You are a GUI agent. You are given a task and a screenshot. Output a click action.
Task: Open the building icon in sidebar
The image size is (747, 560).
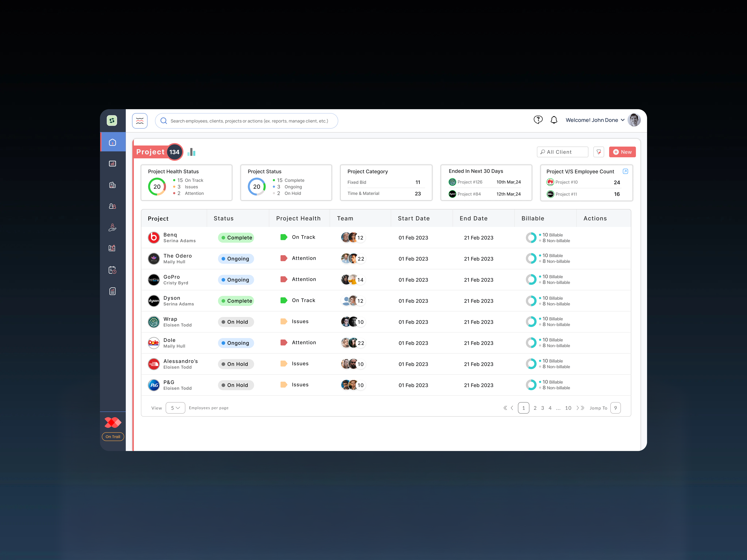tap(112, 185)
